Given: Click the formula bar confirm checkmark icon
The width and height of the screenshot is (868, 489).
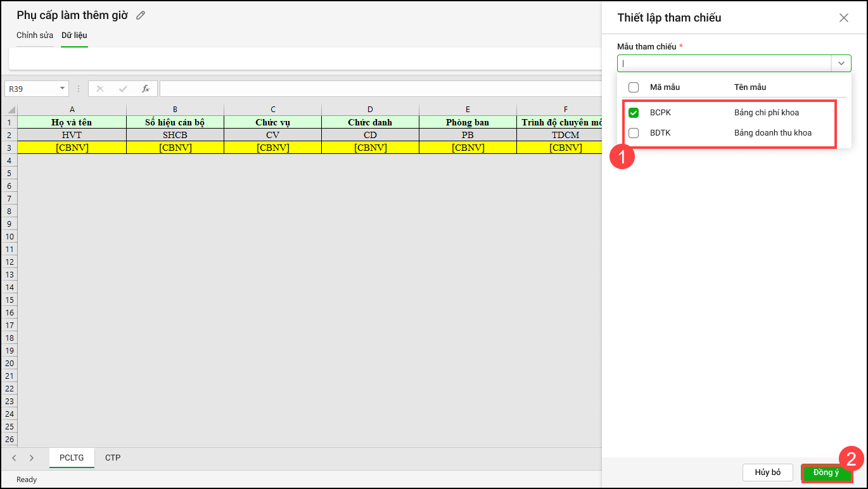Looking at the screenshot, I should [123, 89].
